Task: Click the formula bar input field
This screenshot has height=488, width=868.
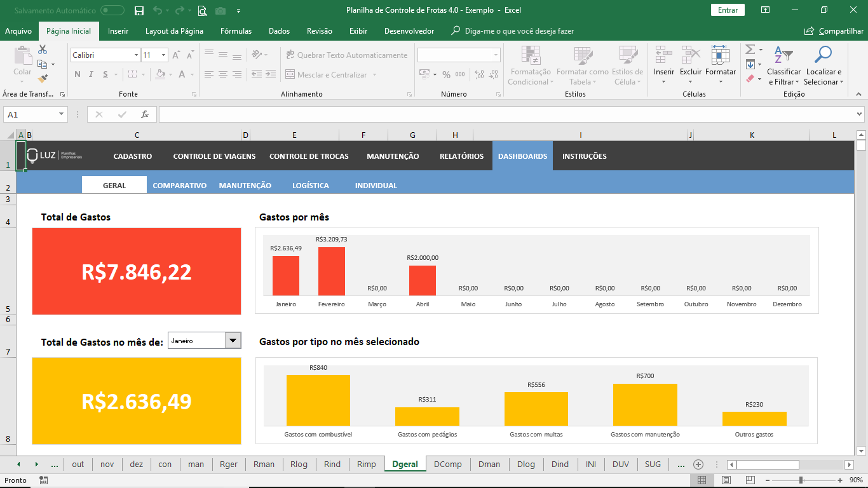Action: pyautogui.click(x=506, y=114)
